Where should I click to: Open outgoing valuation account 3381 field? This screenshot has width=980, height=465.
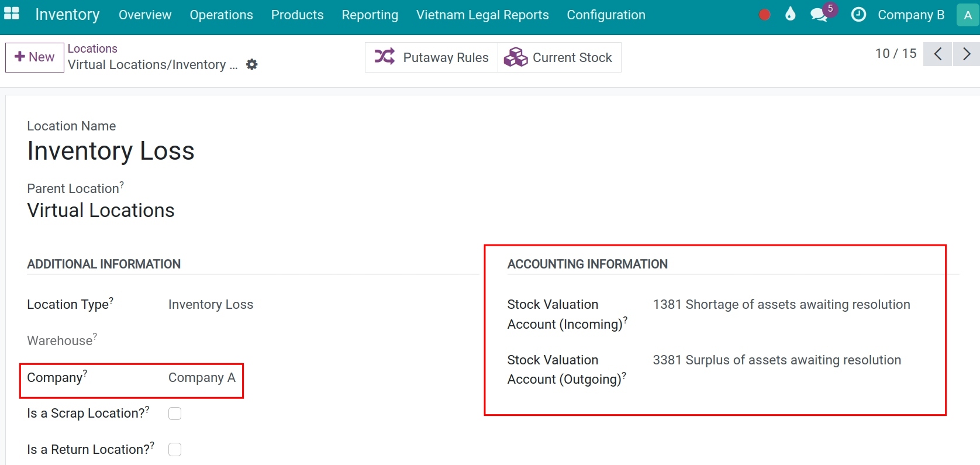[x=777, y=360]
